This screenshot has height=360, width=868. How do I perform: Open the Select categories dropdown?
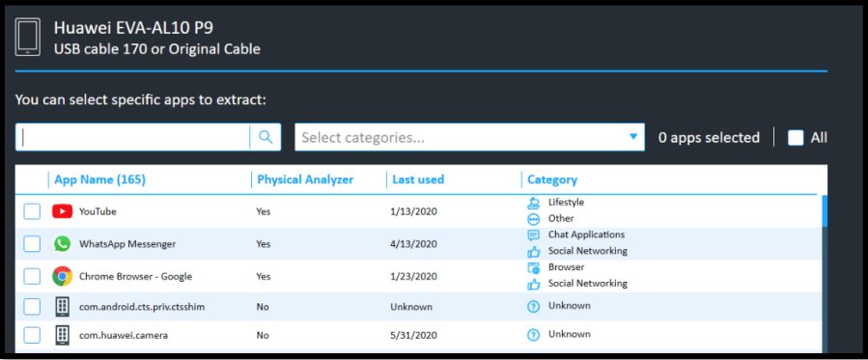click(469, 137)
